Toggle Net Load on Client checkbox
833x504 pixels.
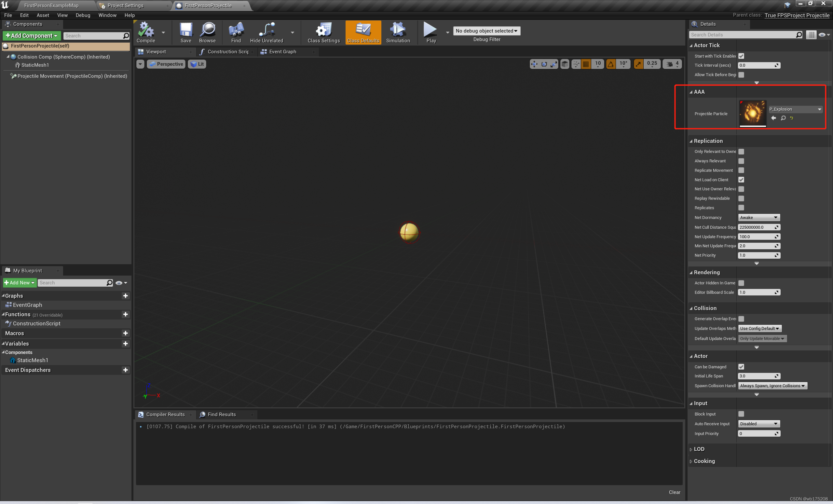[x=741, y=180]
